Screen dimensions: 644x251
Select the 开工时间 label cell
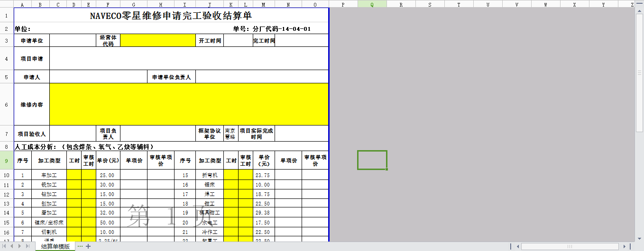[210, 41]
